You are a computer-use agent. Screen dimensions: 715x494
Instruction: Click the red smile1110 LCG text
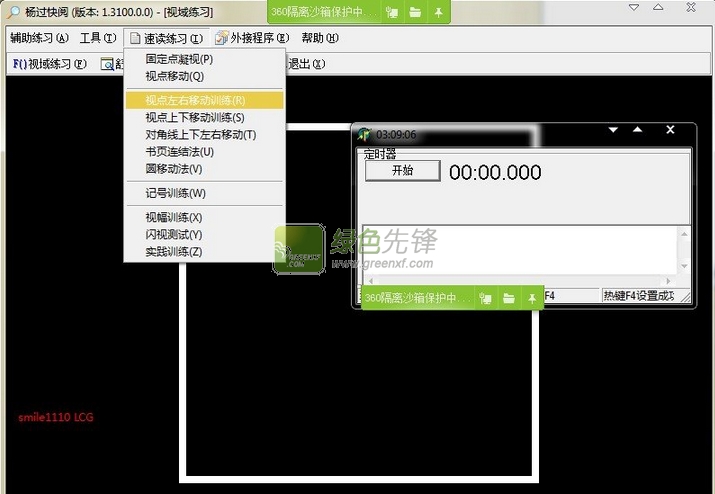(56, 417)
